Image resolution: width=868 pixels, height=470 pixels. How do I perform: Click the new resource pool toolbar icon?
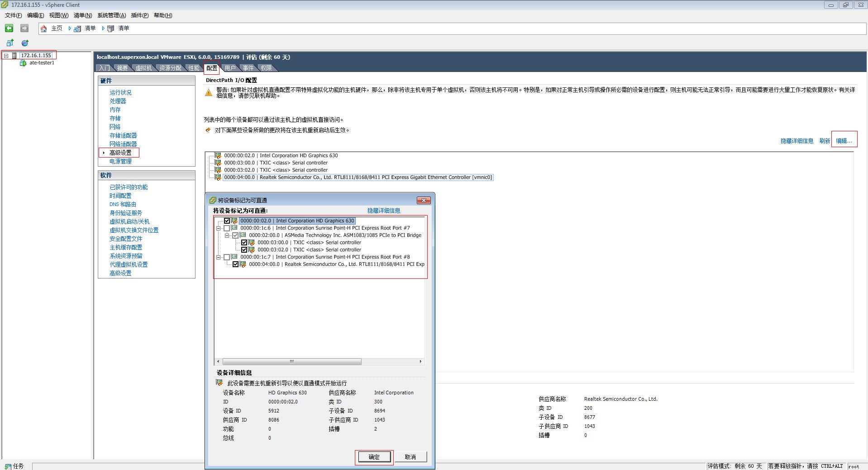click(25, 43)
